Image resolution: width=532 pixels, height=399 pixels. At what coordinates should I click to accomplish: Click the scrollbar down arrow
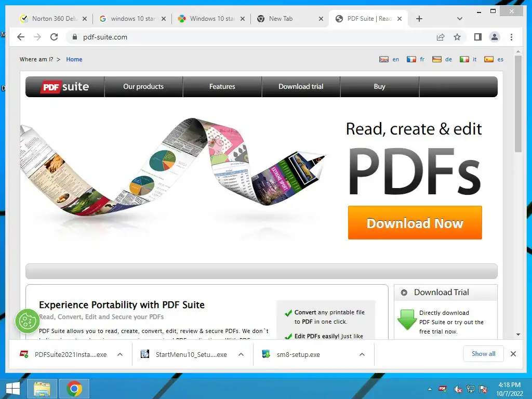[x=518, y=335]
